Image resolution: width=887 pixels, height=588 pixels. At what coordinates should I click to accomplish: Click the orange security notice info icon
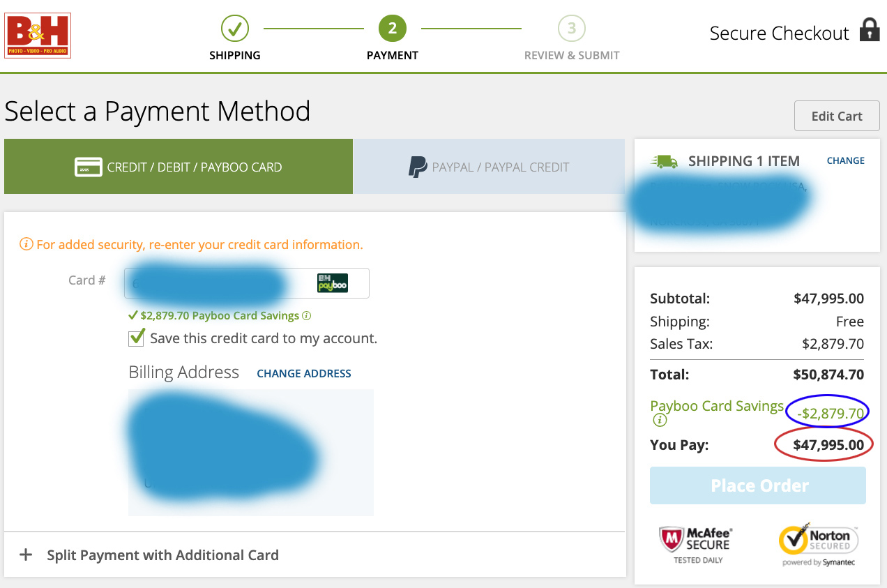26,244
